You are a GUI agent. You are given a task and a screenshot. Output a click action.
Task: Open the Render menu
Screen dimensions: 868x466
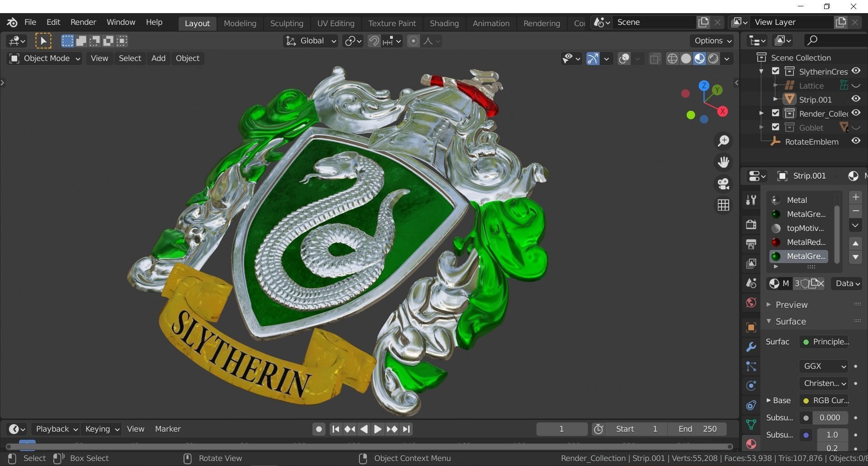pos(83,22)
